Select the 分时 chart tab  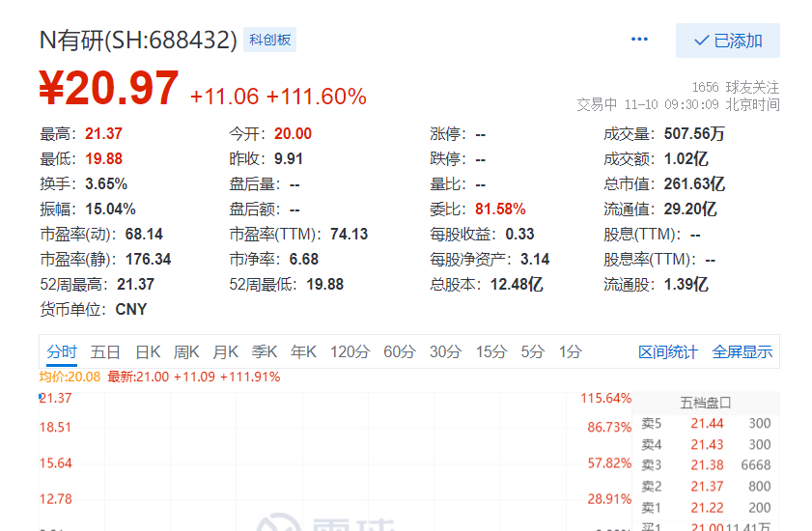(x=62, y=352)
